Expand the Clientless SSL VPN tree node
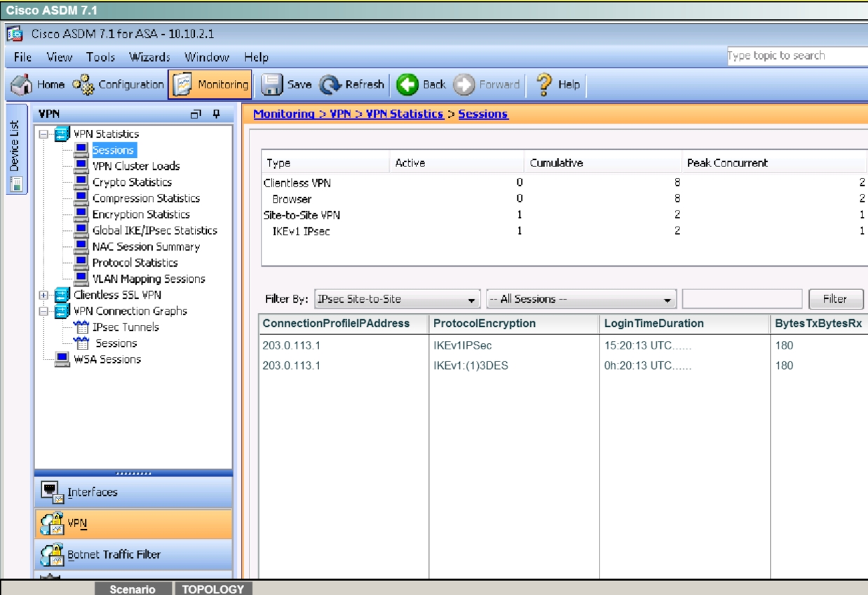The image size is (868, 595). pyautogui.click(x=43, y=295)
